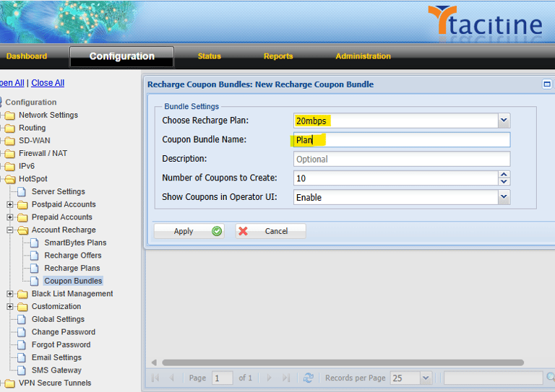
Task: Open Recharge Plans page
Action: [x=72, y=268]
